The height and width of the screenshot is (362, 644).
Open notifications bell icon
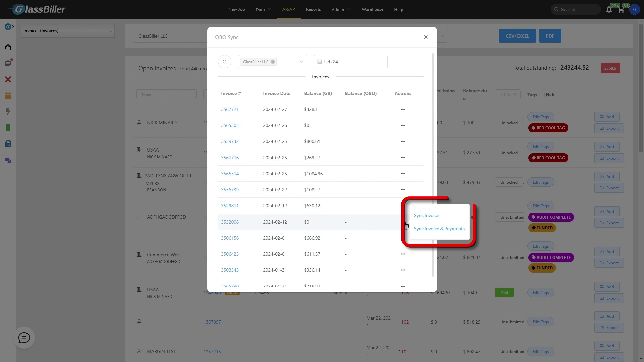click(609, 9)
